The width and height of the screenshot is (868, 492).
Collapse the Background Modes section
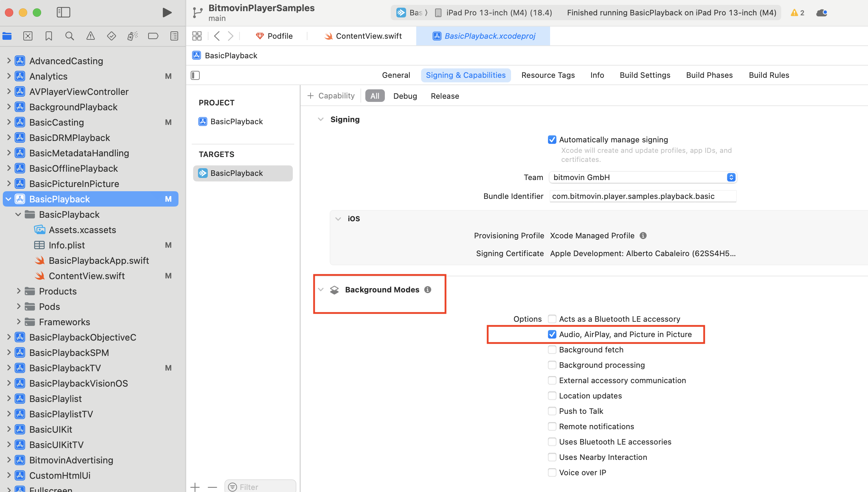point(321,290)
